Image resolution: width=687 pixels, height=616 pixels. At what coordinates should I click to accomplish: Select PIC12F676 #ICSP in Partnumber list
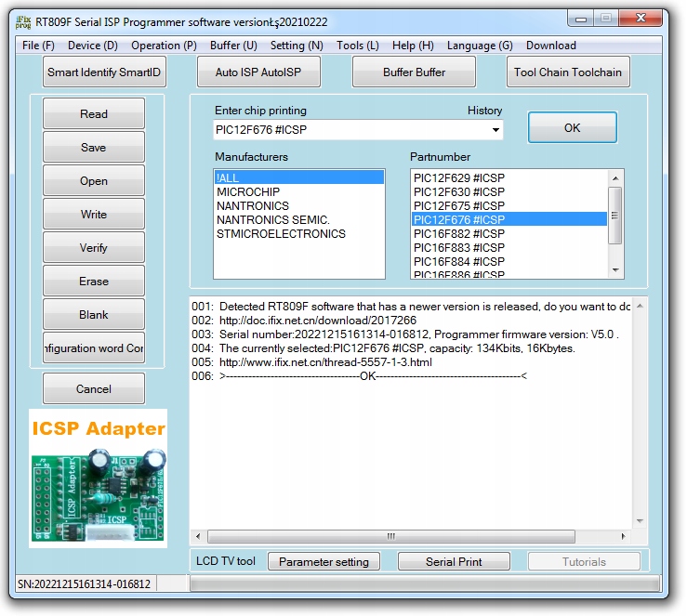[x=509, y=219]
